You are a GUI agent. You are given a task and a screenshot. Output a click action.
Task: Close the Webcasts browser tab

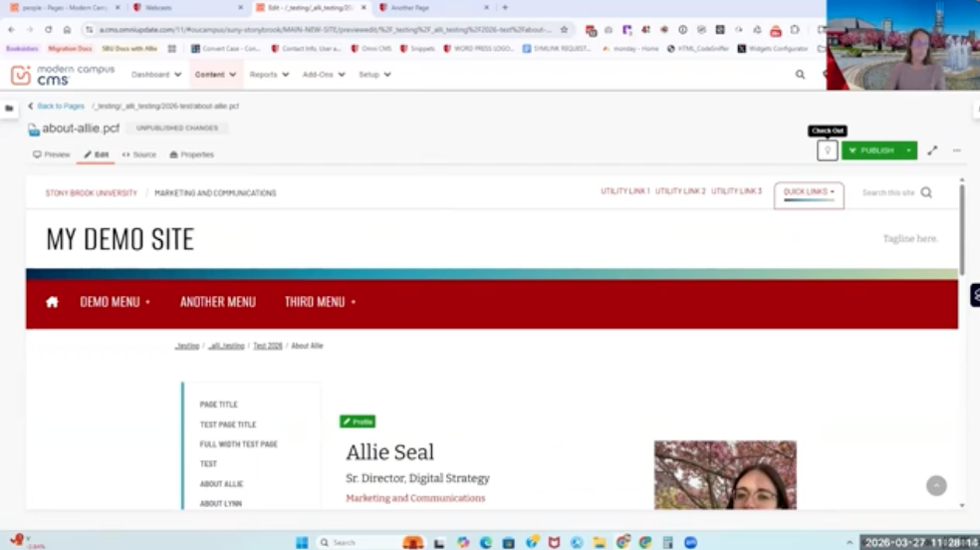[241, 8]
